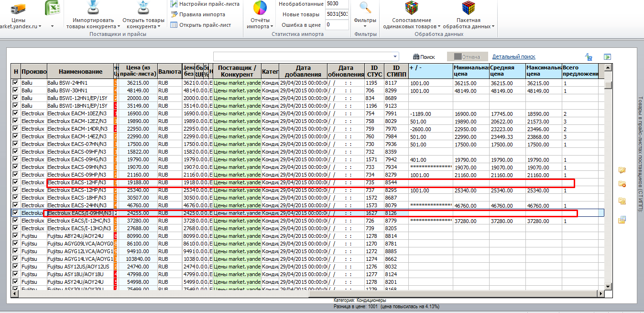This screenshot has height=313, width=644.
Task: Uncheck the Ballu BSW-24HN1 row checkbox
Action: pos(16,83)
